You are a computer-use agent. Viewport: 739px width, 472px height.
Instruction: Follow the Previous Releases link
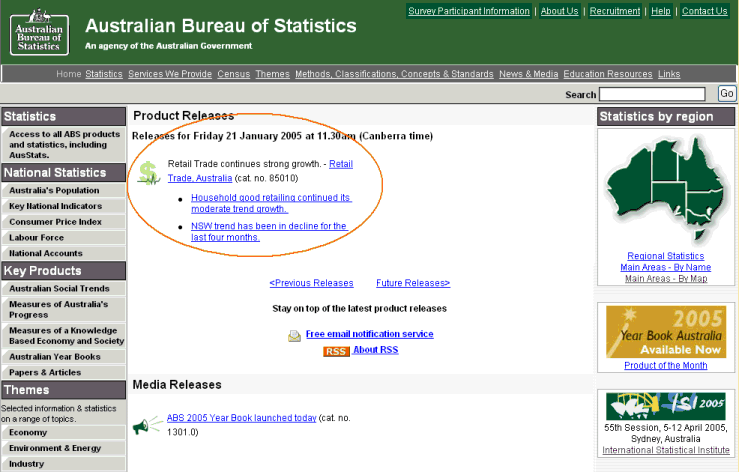coord(311,283)
